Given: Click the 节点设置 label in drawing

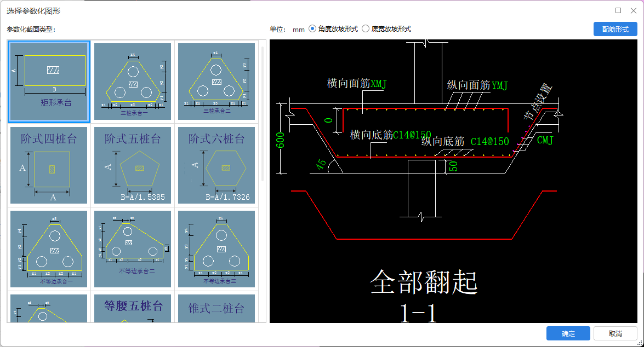Looking at the screenshot, I should point(538,102).
